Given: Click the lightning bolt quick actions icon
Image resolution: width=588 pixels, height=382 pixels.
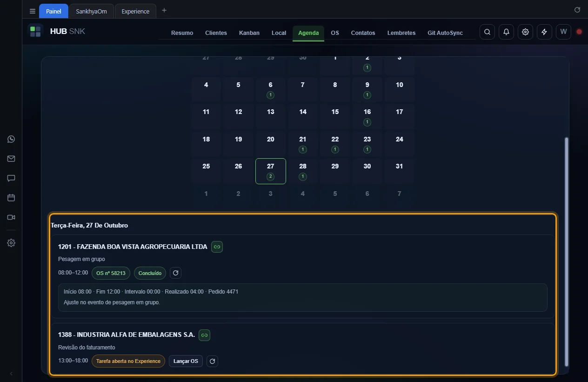Looking at the screenshot, I should coord(544,32).
